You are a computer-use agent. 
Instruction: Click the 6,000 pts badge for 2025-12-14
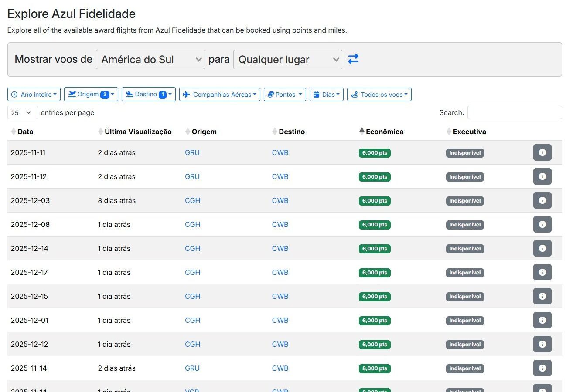[x=375, y=249]
